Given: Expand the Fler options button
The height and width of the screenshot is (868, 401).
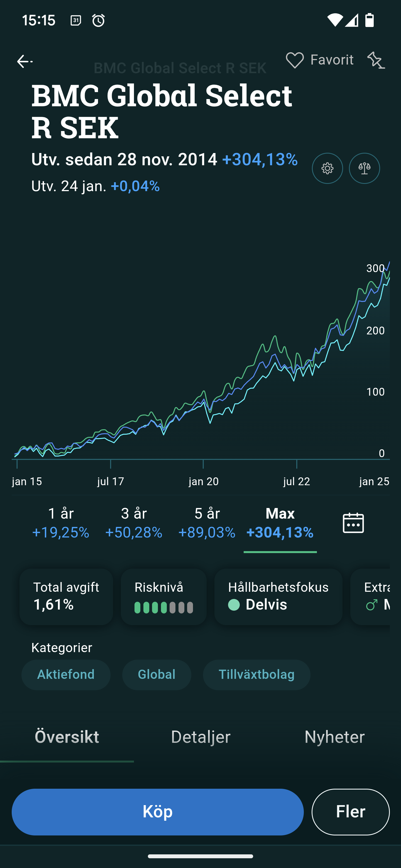Looking at the screenshot, I should (350, 812).
